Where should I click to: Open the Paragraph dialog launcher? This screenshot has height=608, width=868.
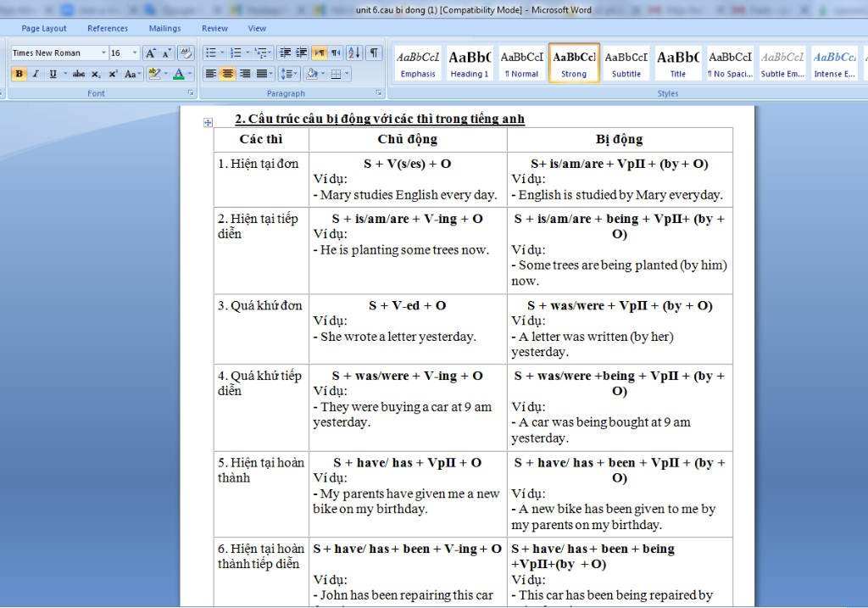(x=379, y=93)
